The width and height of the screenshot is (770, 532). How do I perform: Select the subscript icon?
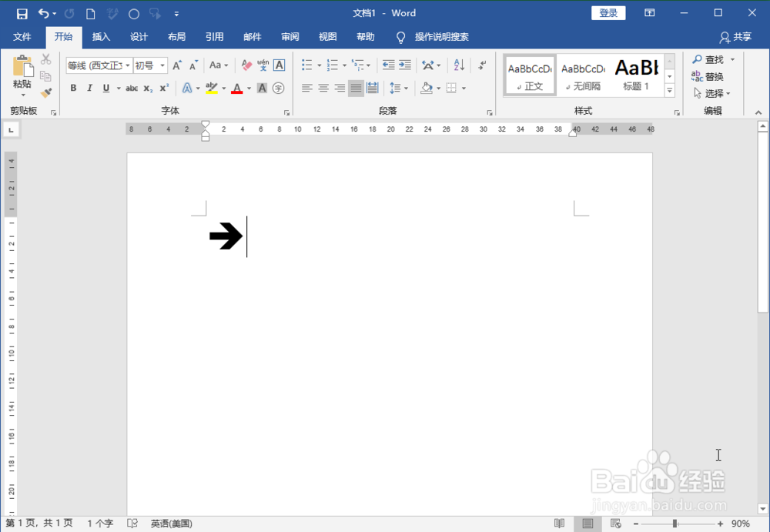tap(149, 89)
